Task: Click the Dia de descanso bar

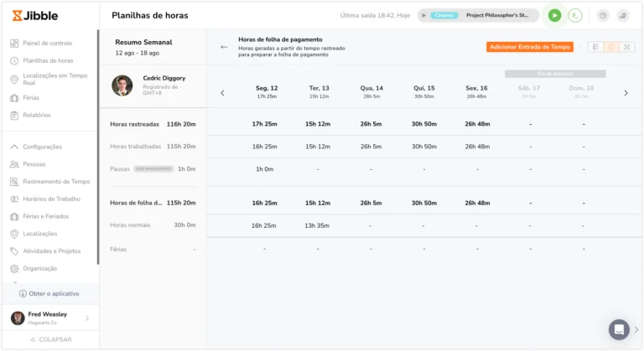Action: pos(555,74)
